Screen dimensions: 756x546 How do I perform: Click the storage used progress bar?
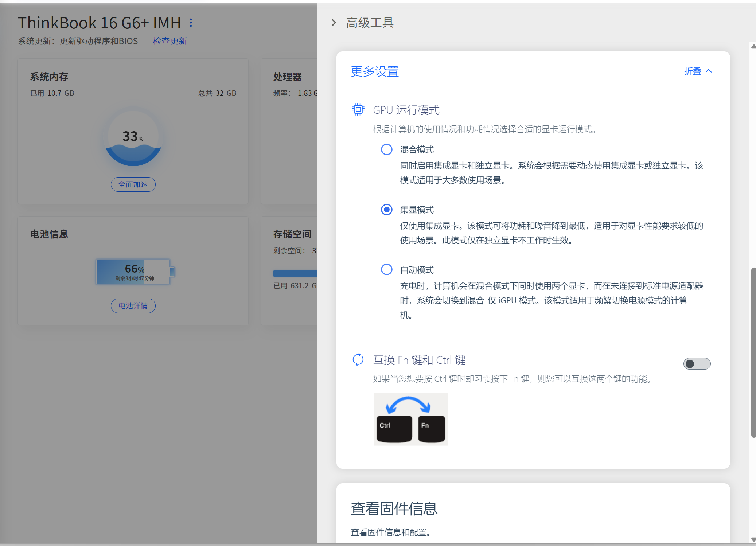(x=295, y=273)
